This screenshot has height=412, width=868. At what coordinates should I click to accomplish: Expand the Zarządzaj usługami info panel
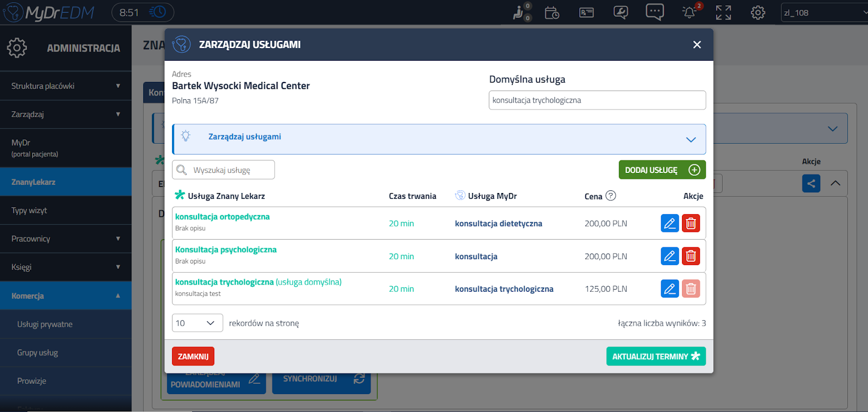[x=691, y=139]
